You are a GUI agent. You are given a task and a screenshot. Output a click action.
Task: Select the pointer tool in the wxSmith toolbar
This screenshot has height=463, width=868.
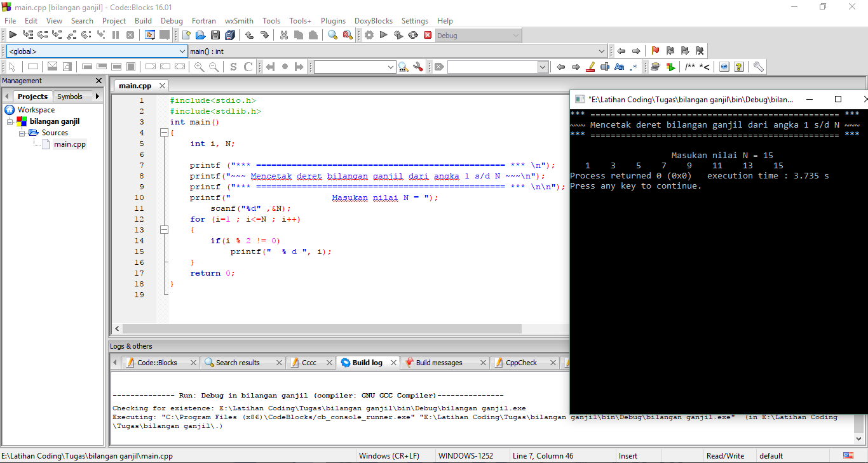point(11,66)
